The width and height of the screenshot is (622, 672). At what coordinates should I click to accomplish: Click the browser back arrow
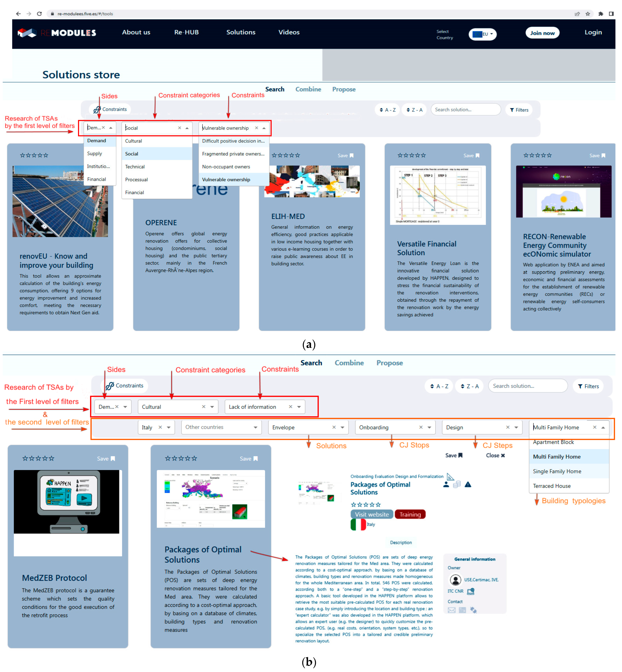coord(18,14)
